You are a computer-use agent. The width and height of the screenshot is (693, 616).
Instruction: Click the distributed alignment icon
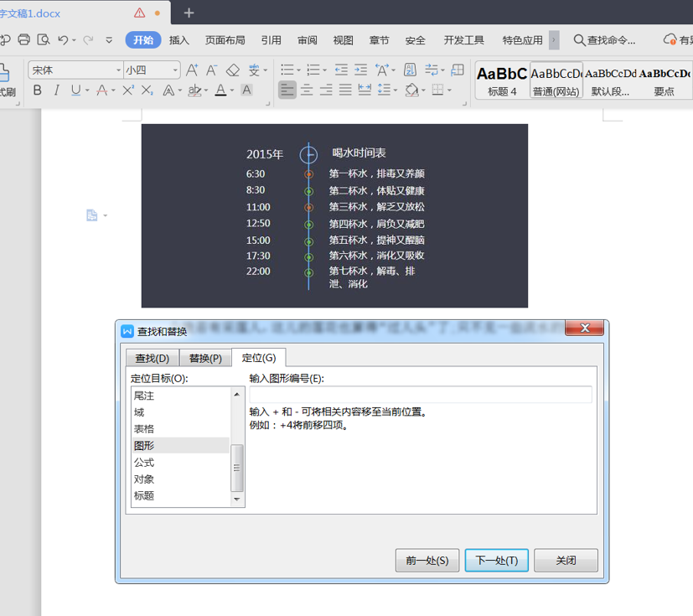pos(365,91)
